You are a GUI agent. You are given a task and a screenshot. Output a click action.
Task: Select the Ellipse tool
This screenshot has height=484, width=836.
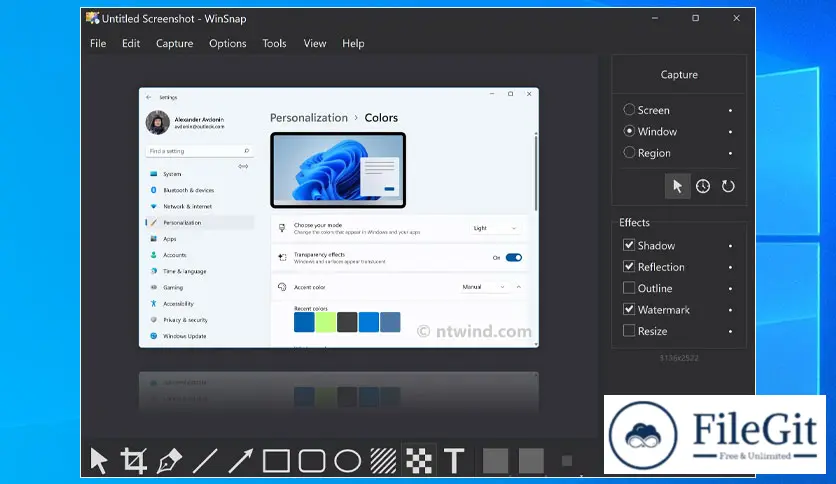click(348, 461)
